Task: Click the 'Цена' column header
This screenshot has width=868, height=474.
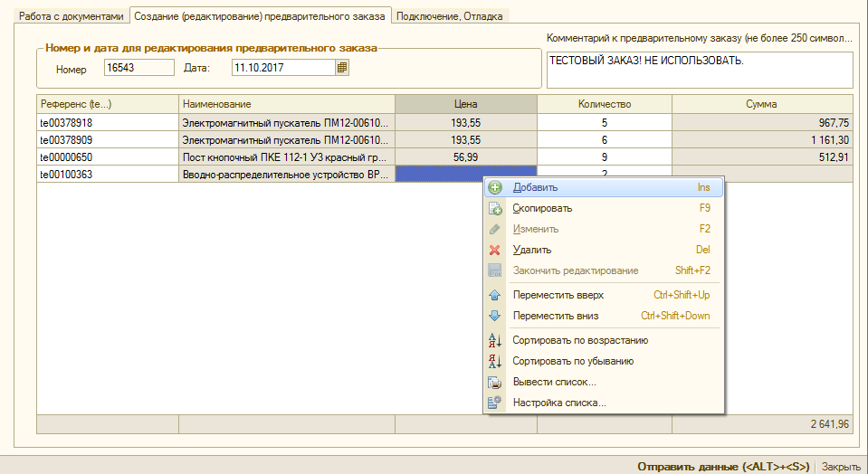Action: pos(466,104)
